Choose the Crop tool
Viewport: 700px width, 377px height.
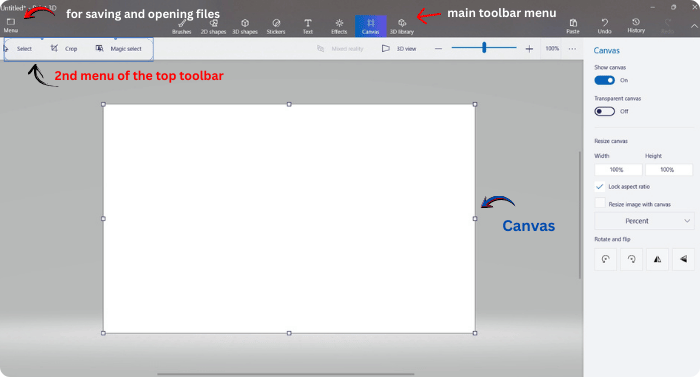coord(64,49)
